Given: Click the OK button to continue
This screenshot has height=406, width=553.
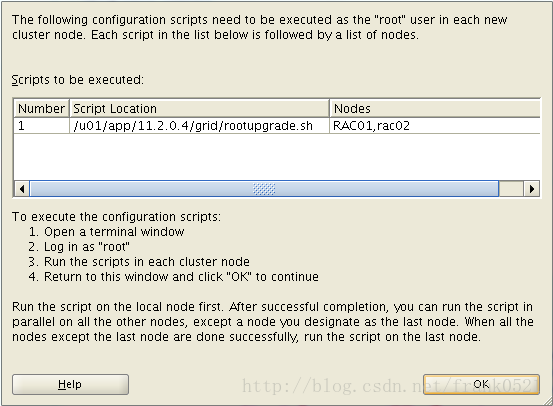Looking at the screenshot, I should click(481, 384).
